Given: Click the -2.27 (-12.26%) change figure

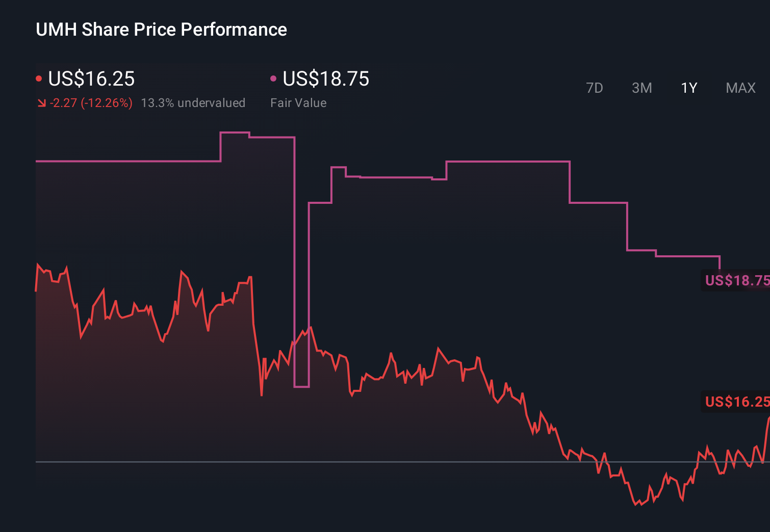Looking at the screenshot, I should pos(91,103).
